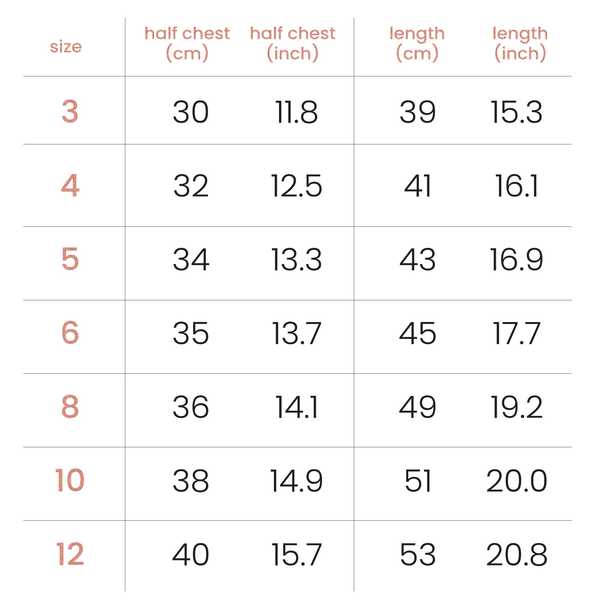Click the 20.0 length inch value
Viewport: 600px width, 600px height.
tap(517, 481)
